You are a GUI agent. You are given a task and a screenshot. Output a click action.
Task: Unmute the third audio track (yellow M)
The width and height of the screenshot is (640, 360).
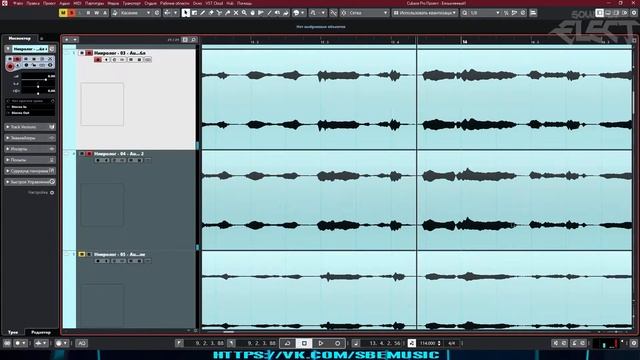[x=82, y=254]
